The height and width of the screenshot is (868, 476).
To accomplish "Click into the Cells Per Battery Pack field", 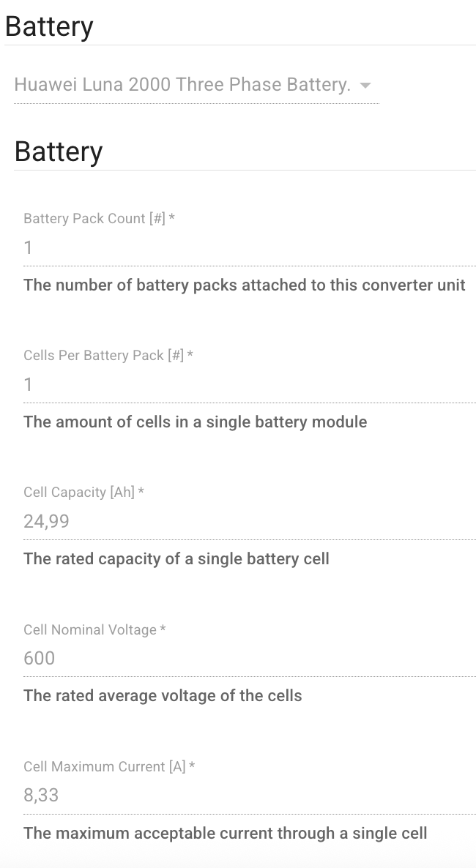I will coord(249,385).
